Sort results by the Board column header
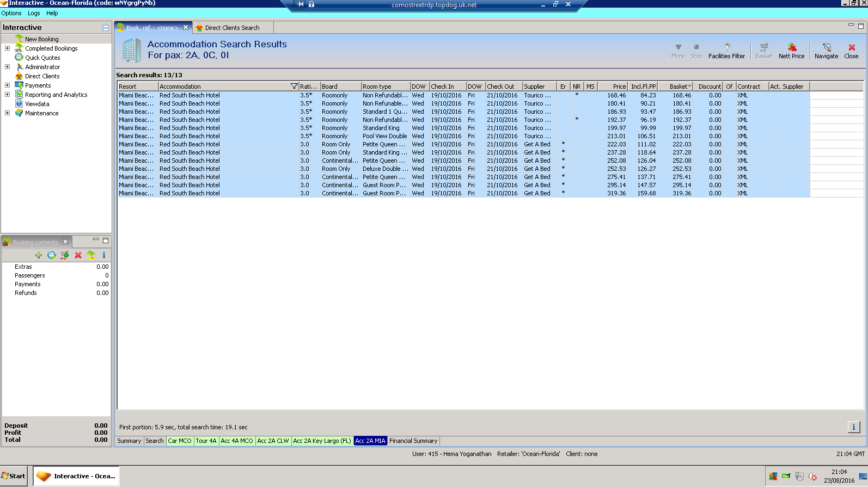The height and width of the screenshot is (487, 868). point(341,87)
